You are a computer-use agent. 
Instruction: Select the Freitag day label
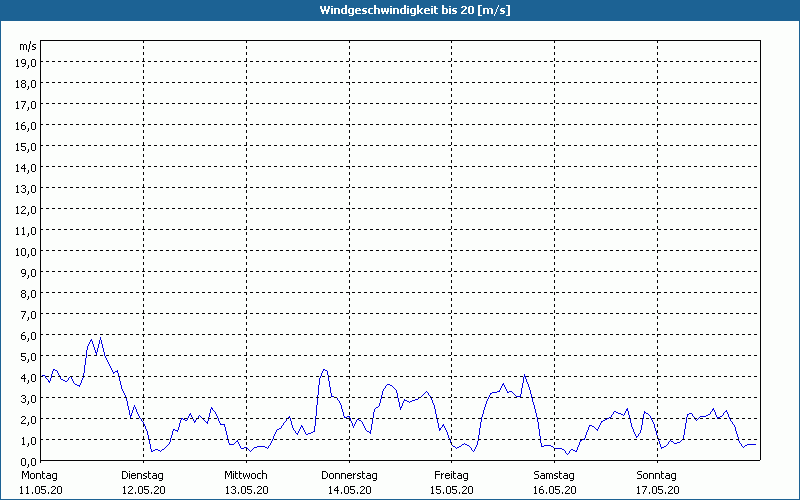[x=451, y=475]
